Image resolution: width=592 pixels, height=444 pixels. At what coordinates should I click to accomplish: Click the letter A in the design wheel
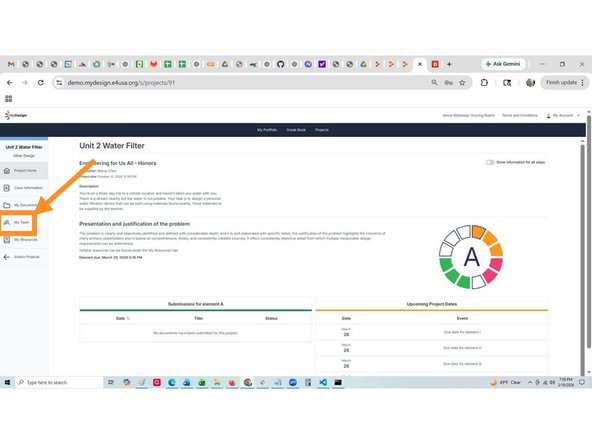pos(471,257)
